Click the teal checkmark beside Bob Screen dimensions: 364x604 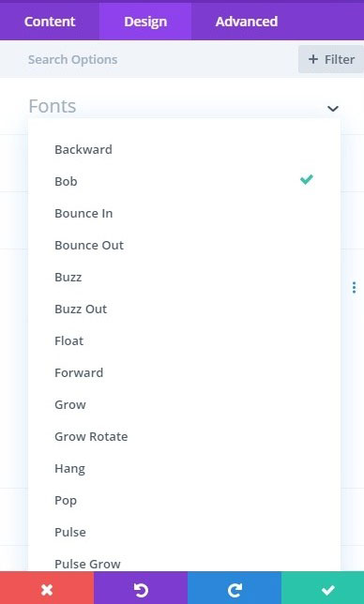[x=307, y=179]
